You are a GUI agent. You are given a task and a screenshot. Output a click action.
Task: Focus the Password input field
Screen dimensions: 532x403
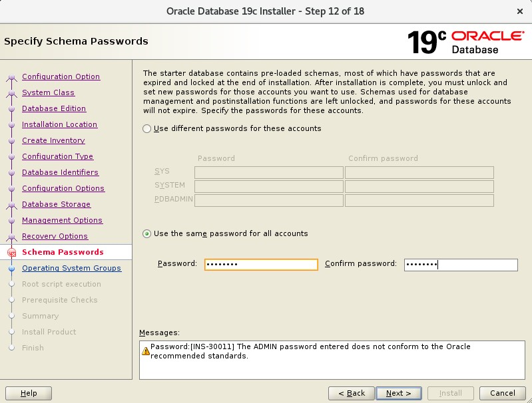pos(261,265)
